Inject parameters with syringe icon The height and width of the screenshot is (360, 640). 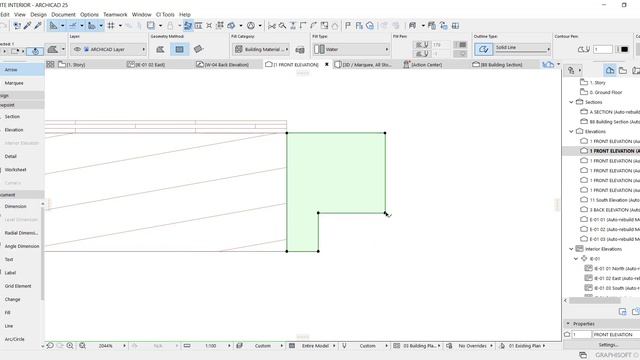38,26
